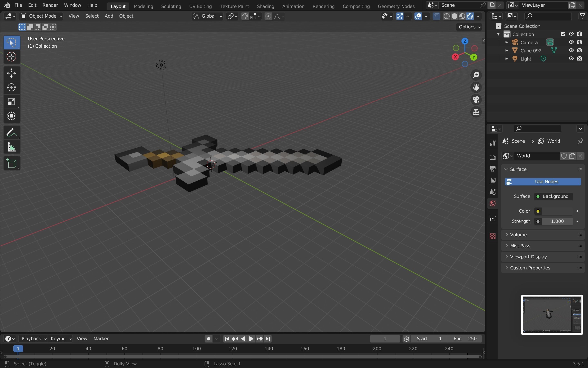Switch to solid viewport shading
The image size is (588, 368).
coord(454,16)
